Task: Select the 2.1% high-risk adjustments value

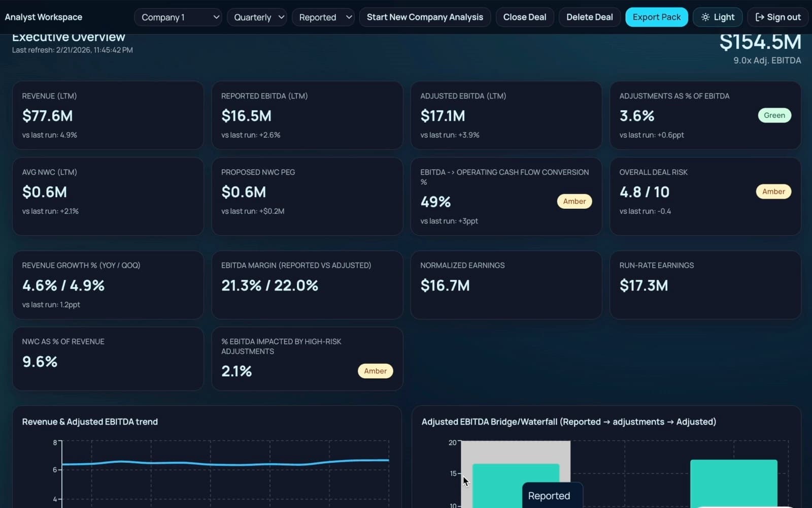Action: (x=236, y=371)
